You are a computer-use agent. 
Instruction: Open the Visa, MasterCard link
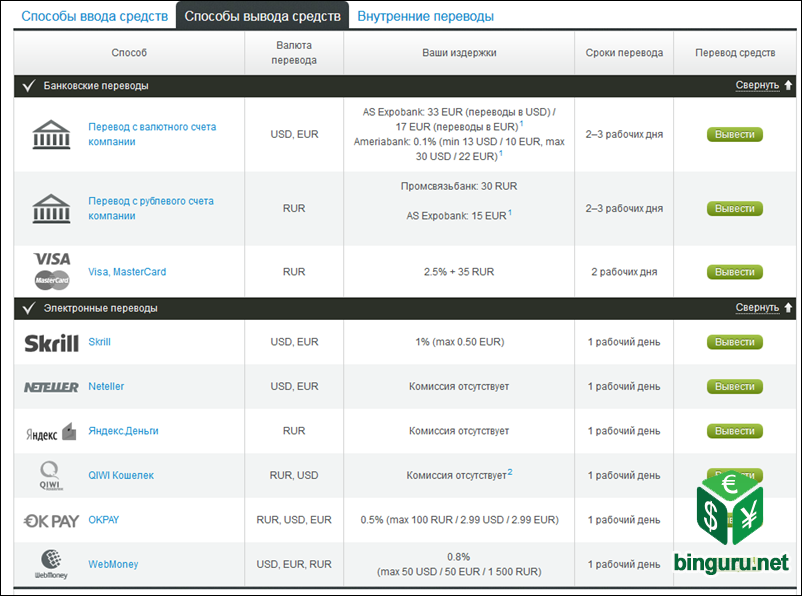(127, 272)
